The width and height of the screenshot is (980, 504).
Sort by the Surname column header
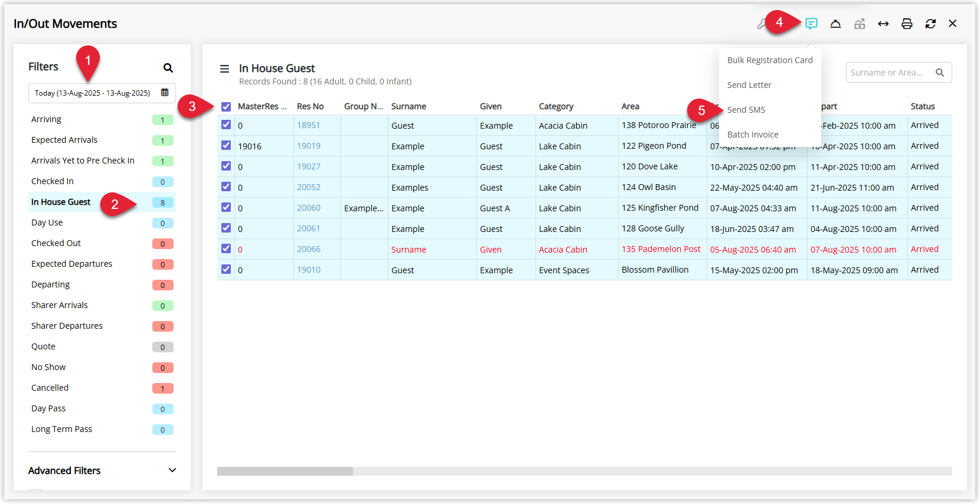pyautogui.click(x=409, y=106)
